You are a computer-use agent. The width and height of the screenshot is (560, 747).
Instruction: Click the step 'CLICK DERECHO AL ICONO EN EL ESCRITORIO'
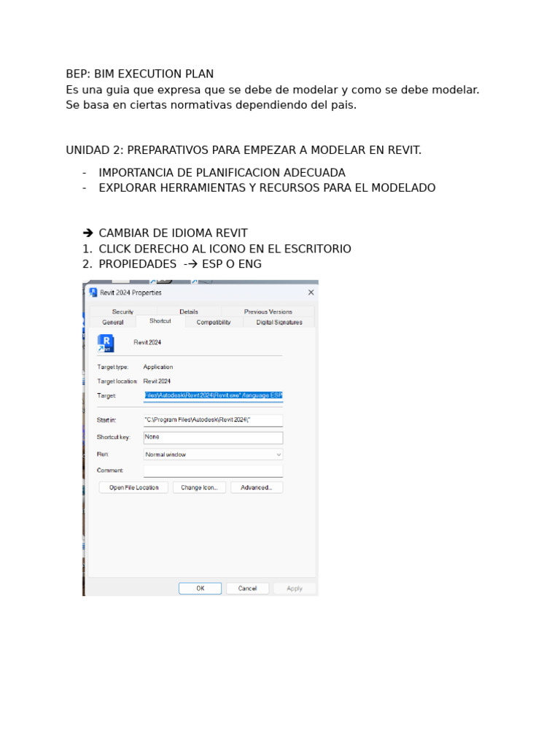225,249
